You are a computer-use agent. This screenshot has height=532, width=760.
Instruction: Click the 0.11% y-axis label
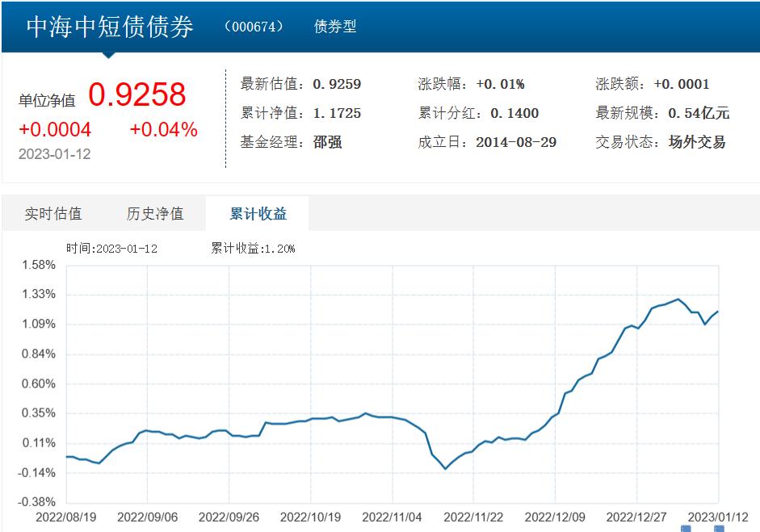[x=39, y=443]
